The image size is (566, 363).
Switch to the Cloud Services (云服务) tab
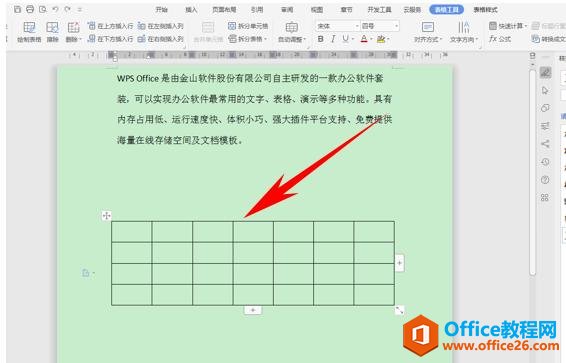(412, 10)
